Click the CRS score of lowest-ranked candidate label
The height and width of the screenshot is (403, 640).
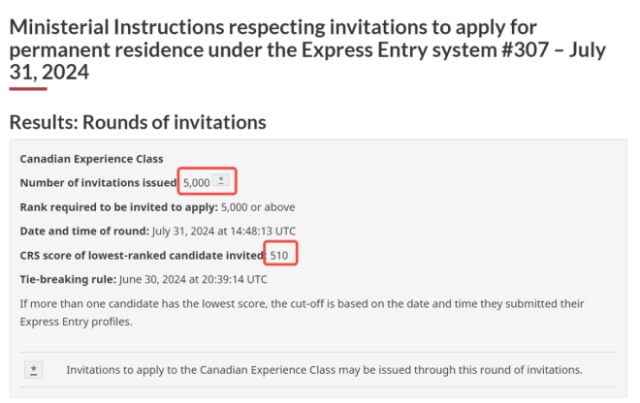pos(142,256)
